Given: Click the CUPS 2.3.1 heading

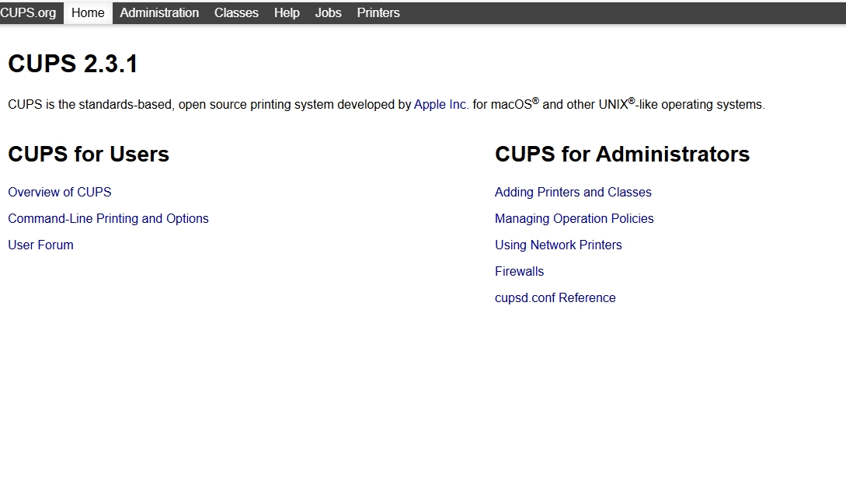Looking at the screenshot, I should pyautogui.click(x=73, y=64).
